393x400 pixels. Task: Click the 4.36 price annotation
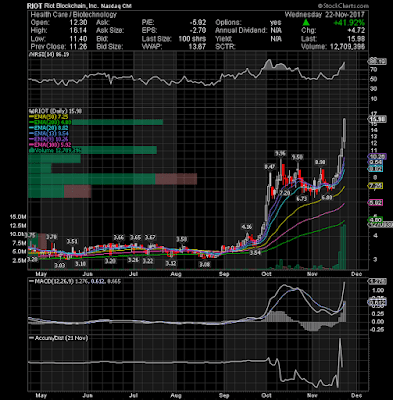[x=247, y=227]
